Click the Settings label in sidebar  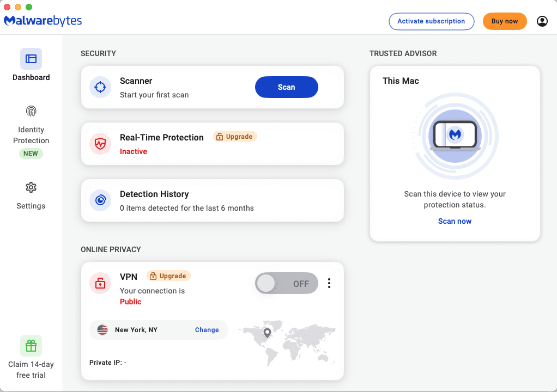click(31, 206)
